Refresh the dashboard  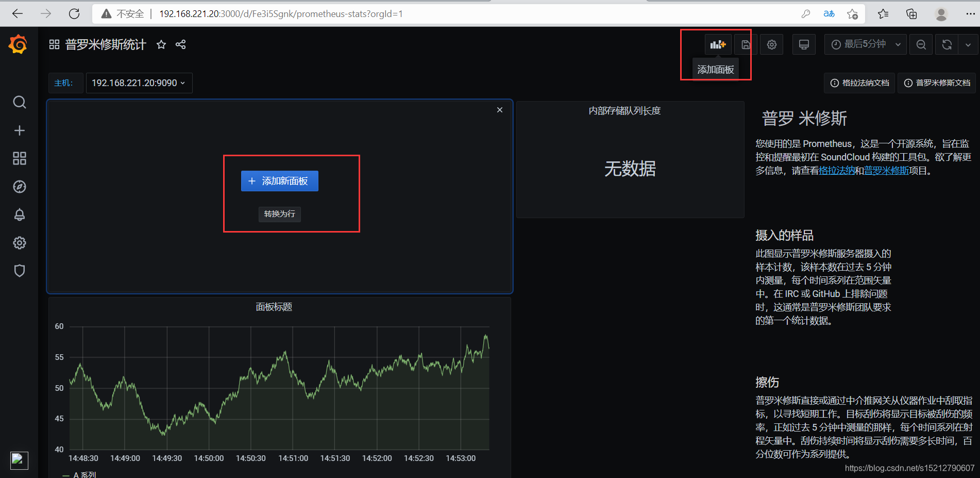(947, 44)
